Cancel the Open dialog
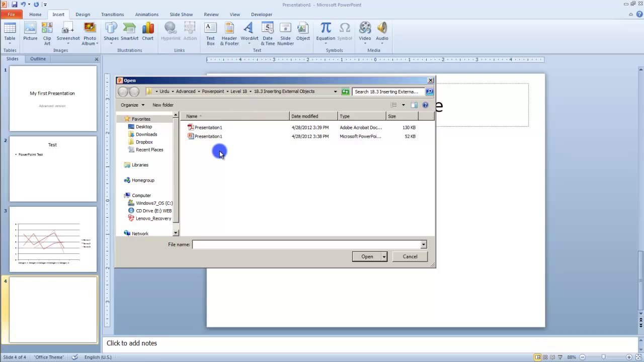This screenshot has height=362, width=644. [x=410, y=257]
